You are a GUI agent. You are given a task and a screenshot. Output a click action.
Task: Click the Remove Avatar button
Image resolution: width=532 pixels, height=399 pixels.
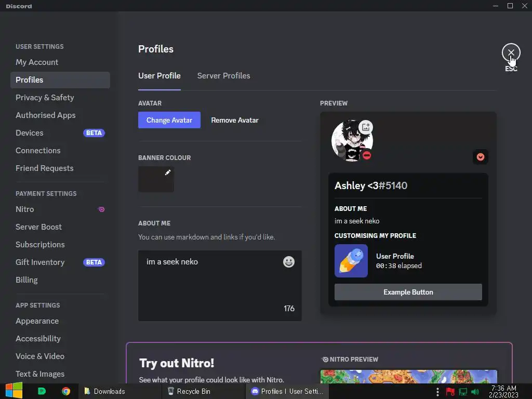pyautogui.click(x=234, y=120)
